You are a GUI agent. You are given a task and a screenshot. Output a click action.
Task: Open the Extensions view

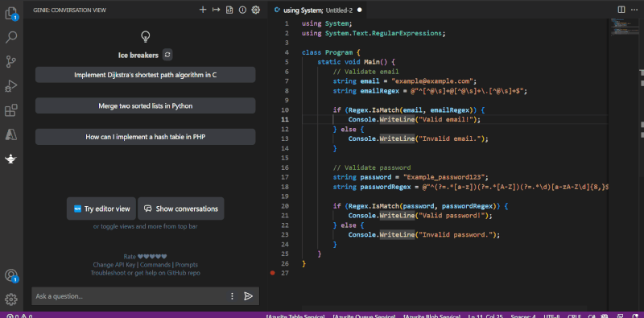[11, 110]
